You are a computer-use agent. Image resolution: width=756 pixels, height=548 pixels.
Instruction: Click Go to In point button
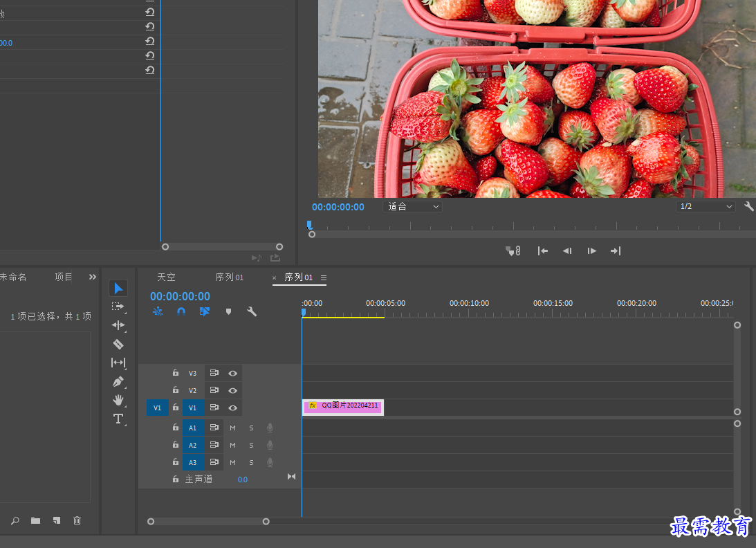(x=543, y=251)
